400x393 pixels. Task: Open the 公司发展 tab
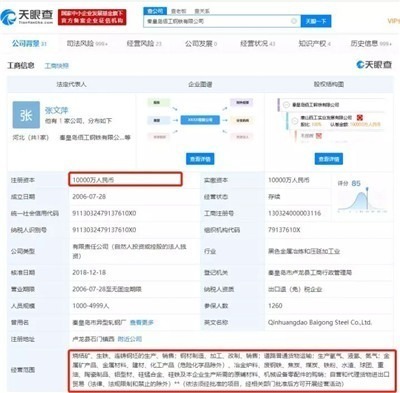coord(201,44)
